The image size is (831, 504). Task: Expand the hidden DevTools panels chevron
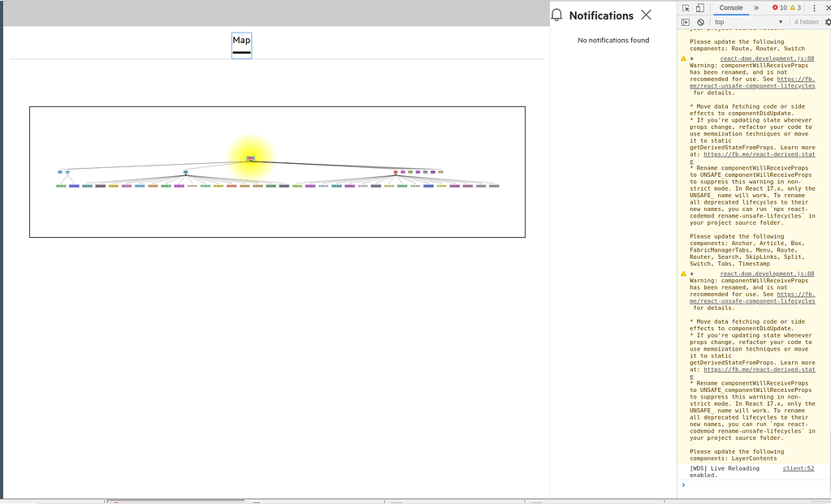(x=756, y=8)
